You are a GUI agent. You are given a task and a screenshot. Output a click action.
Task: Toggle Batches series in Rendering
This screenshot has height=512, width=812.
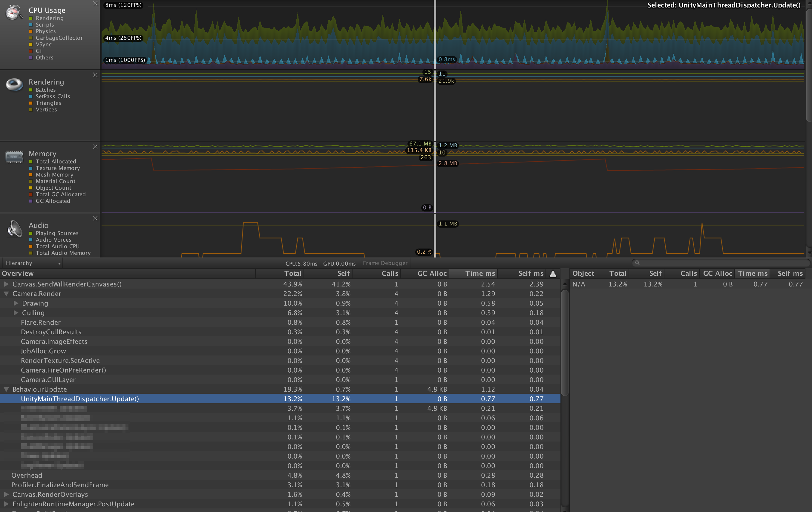click(31, 90)
